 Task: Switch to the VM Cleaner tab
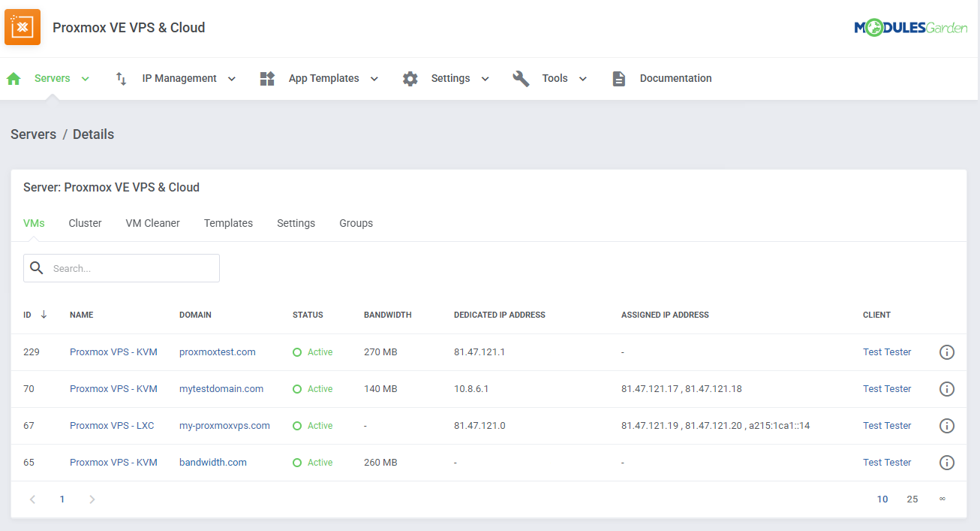pyautogui.click(x=152, y=223)
